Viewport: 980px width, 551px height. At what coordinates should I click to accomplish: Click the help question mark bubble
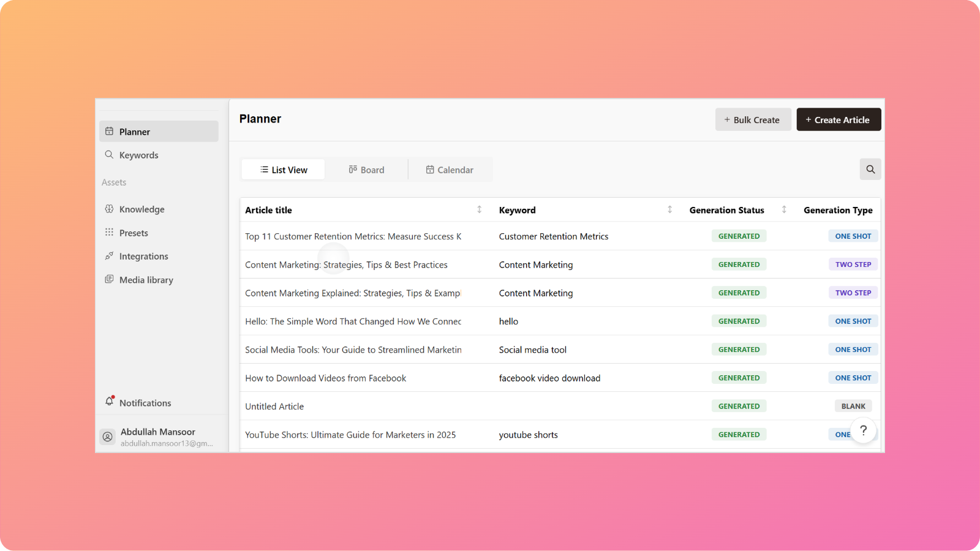click(x=864, y=430)
